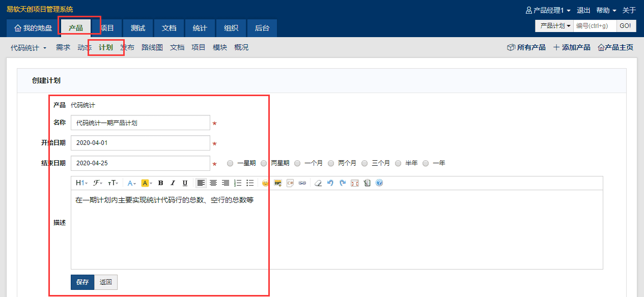Select the 一星期 duration radio button
The height and width of the screenshot is (297, 644).
230,163
